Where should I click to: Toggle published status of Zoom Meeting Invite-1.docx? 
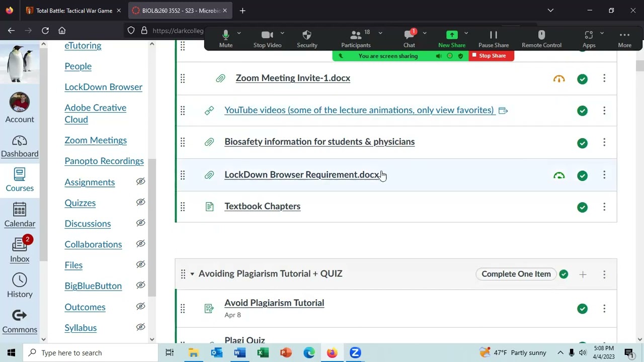(x=582, y=79)
